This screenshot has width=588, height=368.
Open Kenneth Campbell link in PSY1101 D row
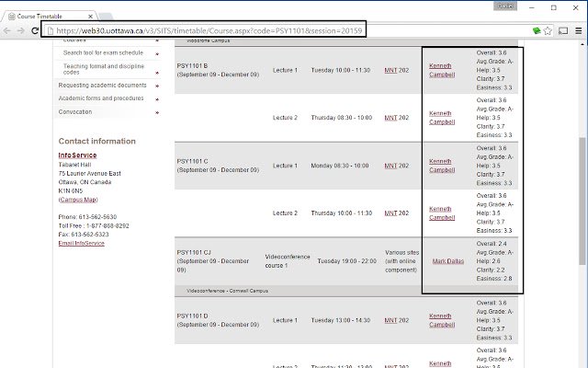tap(442, 320)
